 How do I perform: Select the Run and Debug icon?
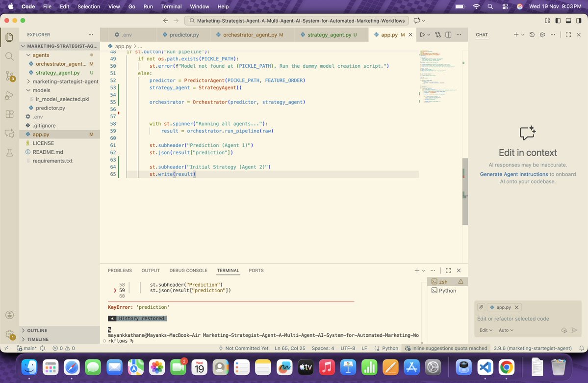(9, 96)
